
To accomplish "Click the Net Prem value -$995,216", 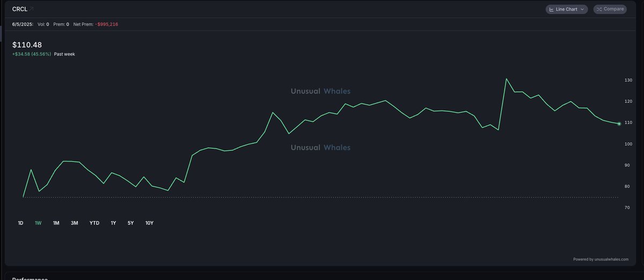I will tap(106, 24).
